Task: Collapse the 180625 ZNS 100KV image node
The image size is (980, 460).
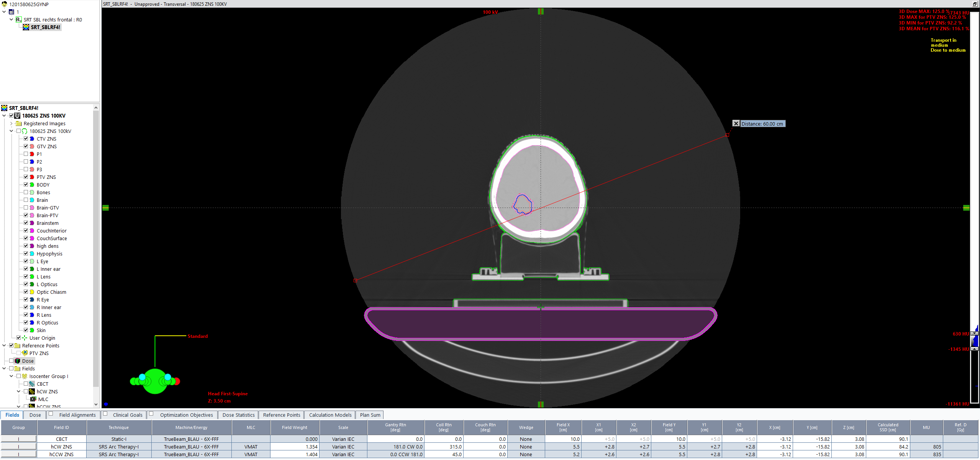Action: [x=4, y=116]
